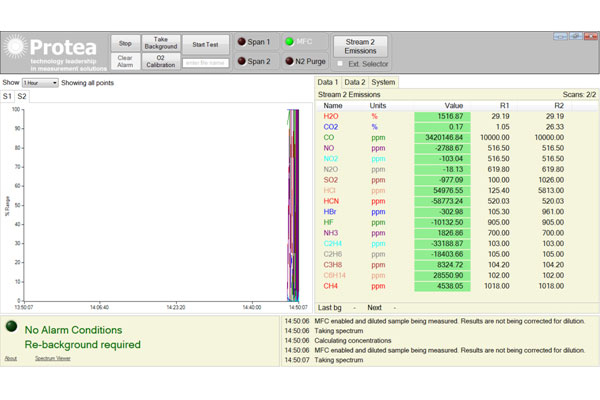The image size is (600, 400).
Task: Click the R2 column header
Action: (x=559, y=106)
